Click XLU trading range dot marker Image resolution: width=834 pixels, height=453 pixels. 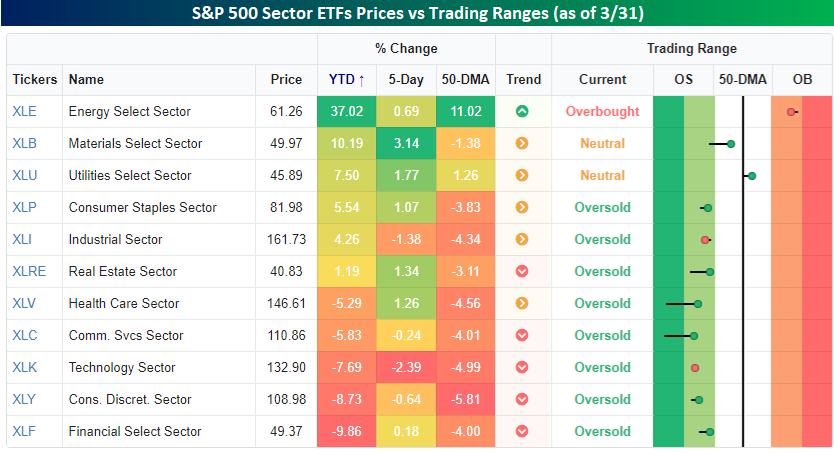click(752, 175)
